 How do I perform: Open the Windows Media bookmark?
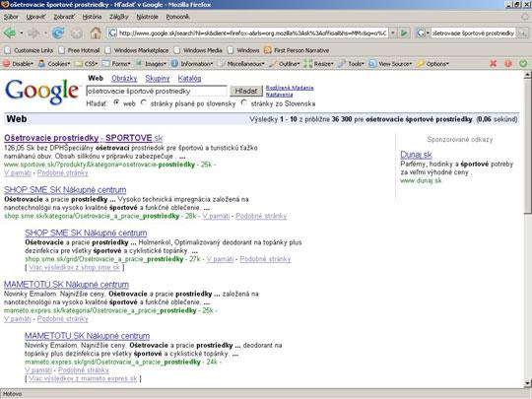click(198, 50)
